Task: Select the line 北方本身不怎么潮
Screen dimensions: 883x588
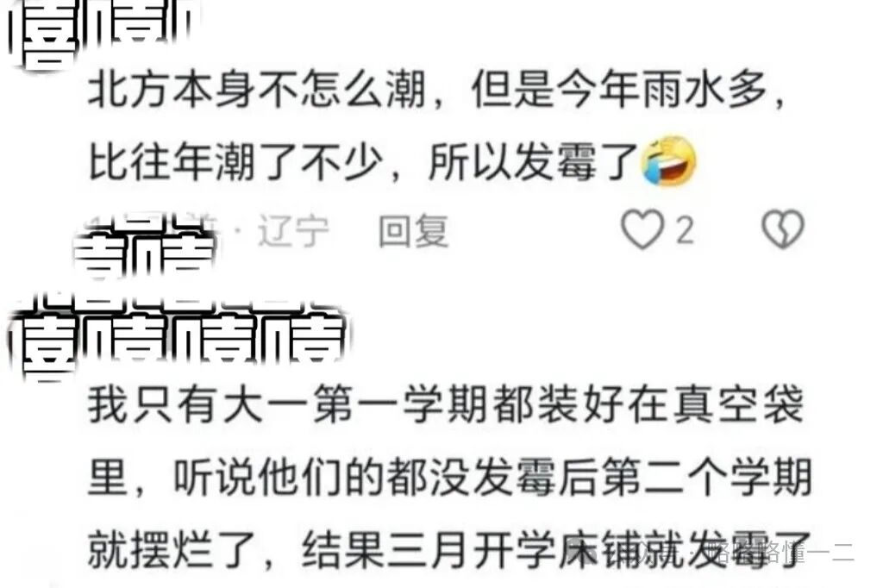Action: [x=257, y=90]
